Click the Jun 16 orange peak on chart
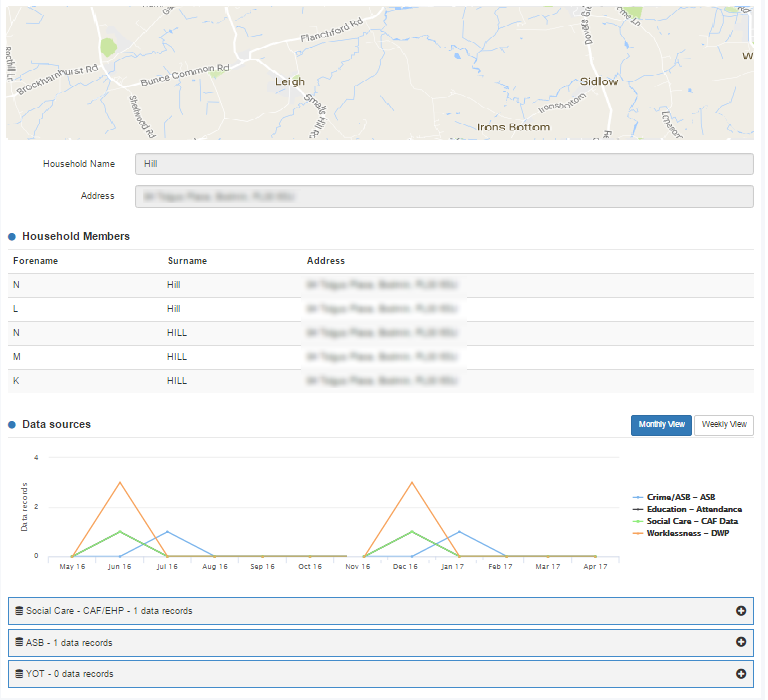 (120, 483)
